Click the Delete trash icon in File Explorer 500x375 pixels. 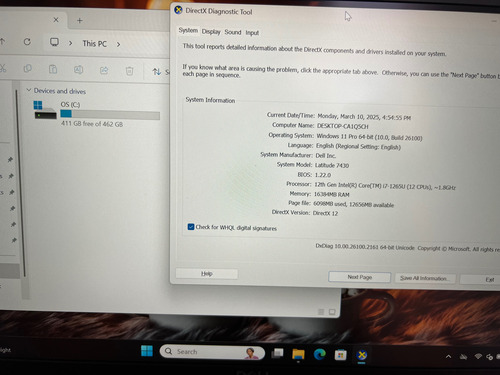[x=129, y=71]
